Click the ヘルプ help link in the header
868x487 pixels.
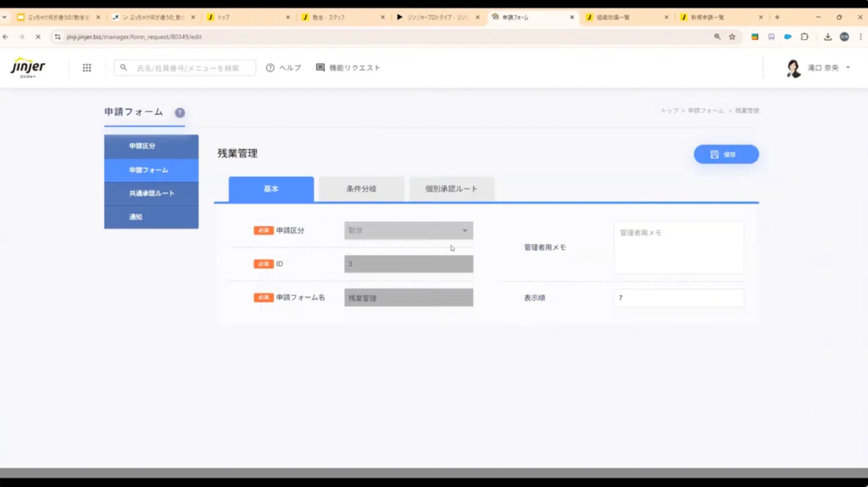point(283,68)
